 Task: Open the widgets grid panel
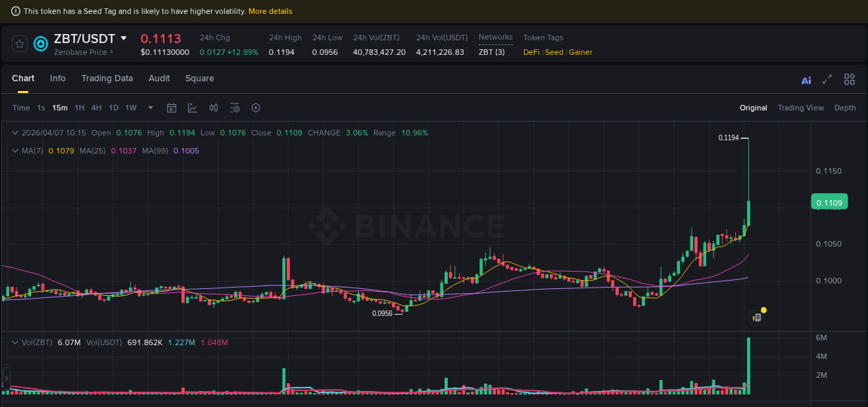pyautogui.click(x=849, y=79)
